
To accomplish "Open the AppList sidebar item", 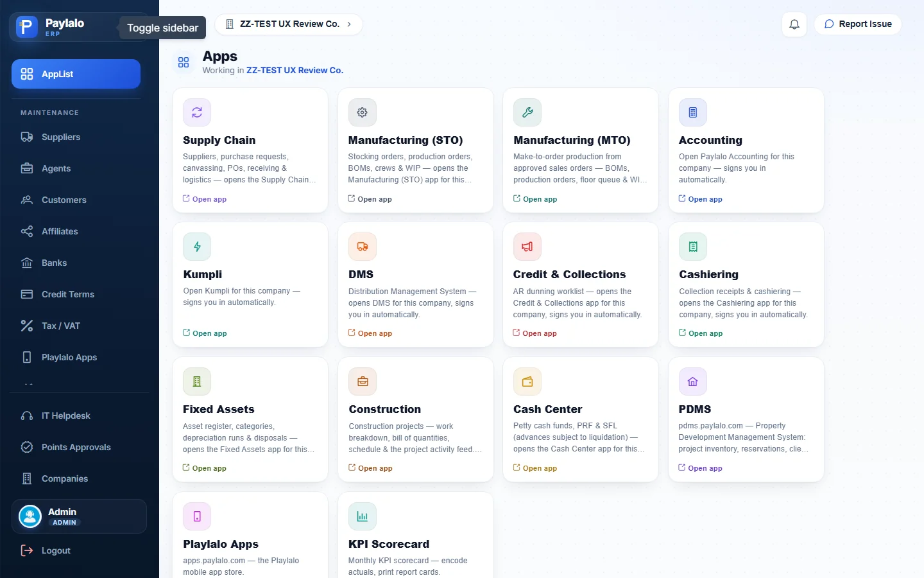I will coord(76,74).
